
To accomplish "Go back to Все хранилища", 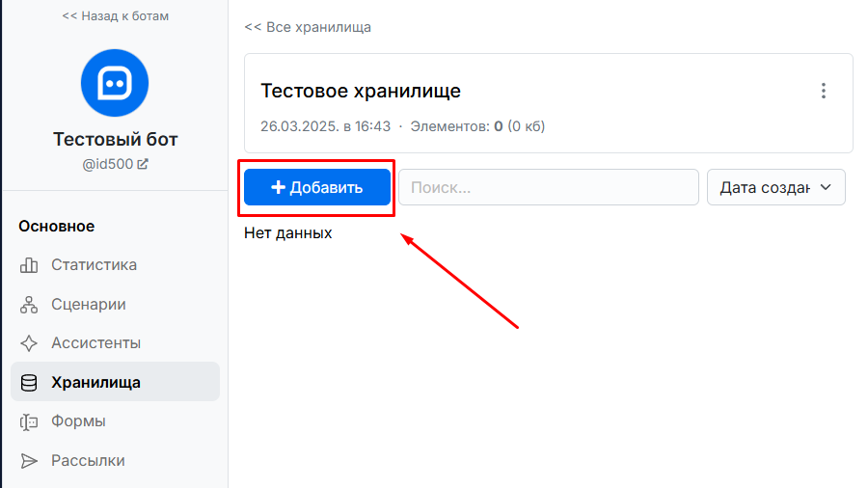I will pos(308,27).
